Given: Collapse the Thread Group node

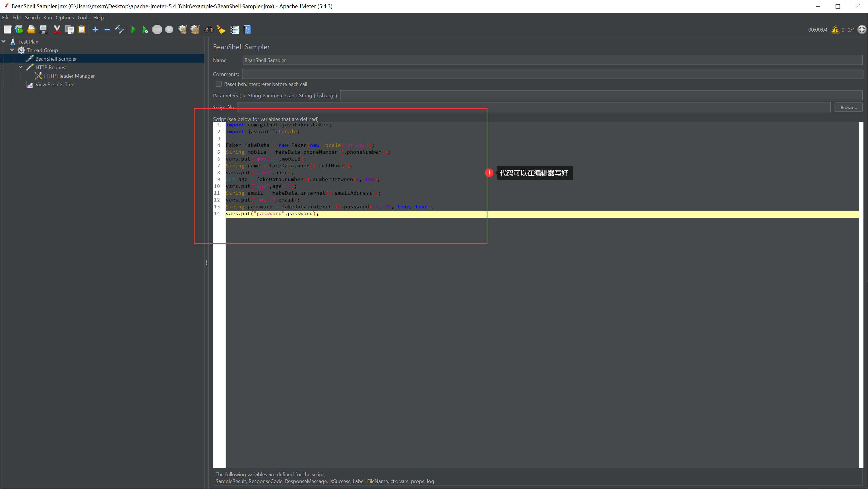Looking at the screenshot, I should coord(12,50).
